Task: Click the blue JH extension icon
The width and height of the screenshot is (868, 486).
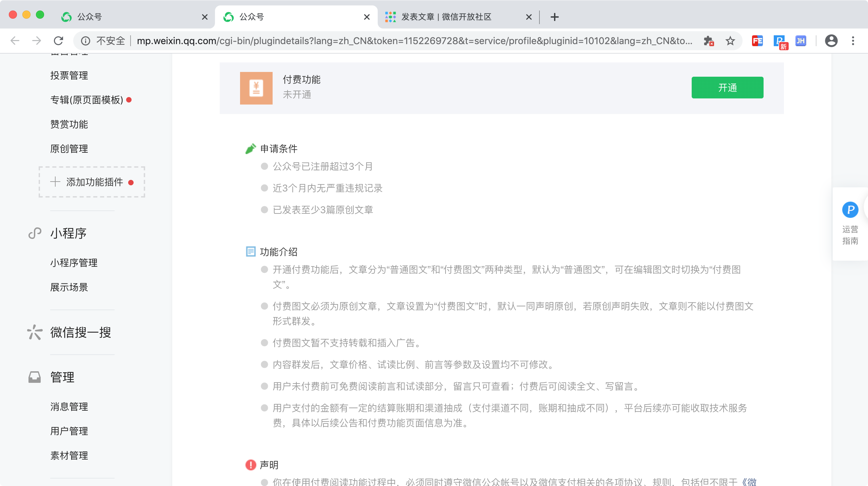Action: point(801,41)
